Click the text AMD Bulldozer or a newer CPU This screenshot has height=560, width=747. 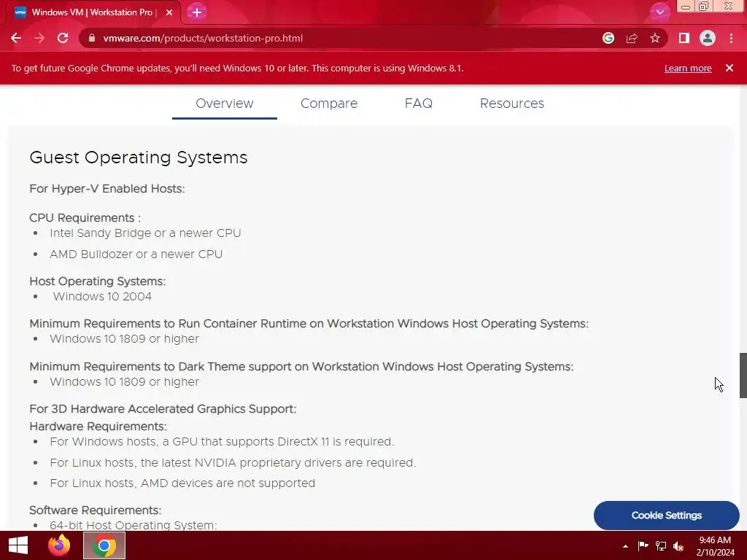pos(136,254)
